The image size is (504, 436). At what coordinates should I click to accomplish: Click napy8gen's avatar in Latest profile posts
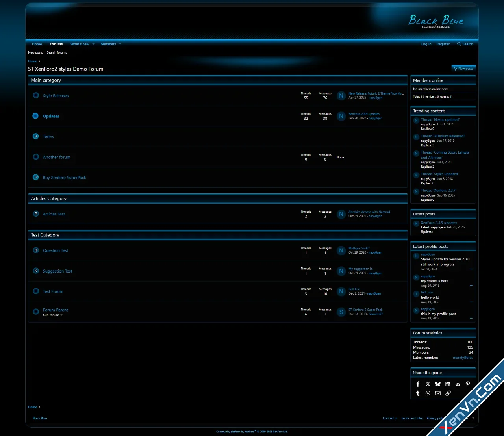416,256
